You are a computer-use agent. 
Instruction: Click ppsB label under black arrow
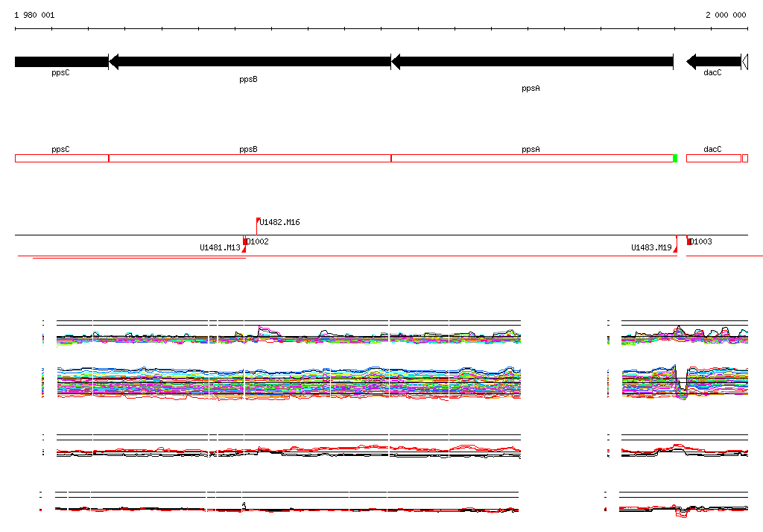pyautogui.click(x=248, y=79)
